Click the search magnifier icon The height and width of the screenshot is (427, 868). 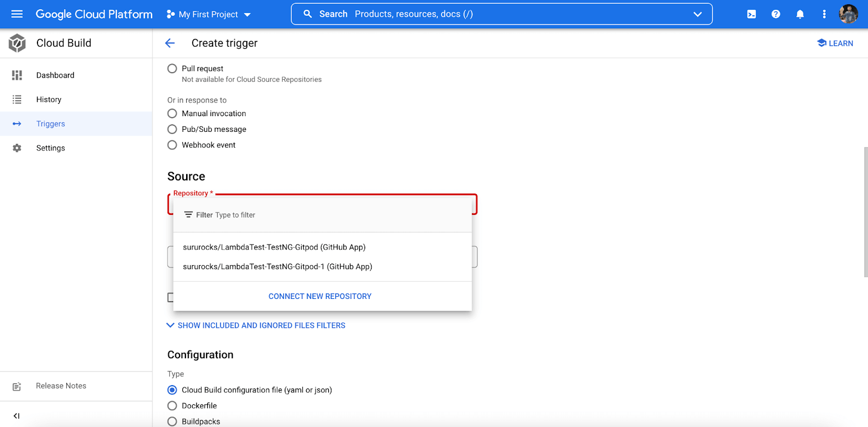click(x=308, y=14)
